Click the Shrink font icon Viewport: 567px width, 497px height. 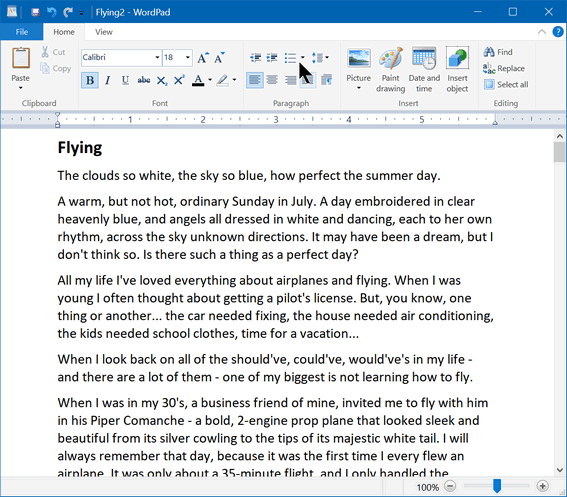(x=219, y=58)
